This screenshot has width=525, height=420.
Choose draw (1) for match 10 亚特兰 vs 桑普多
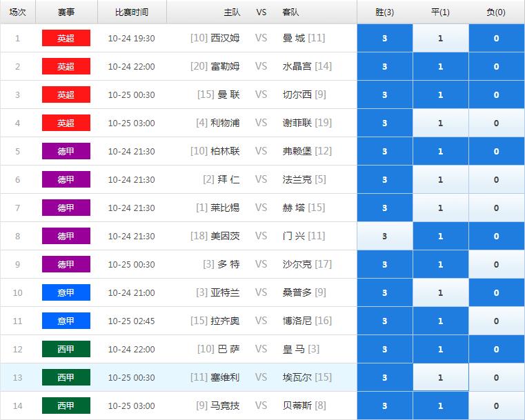[441, 292]
